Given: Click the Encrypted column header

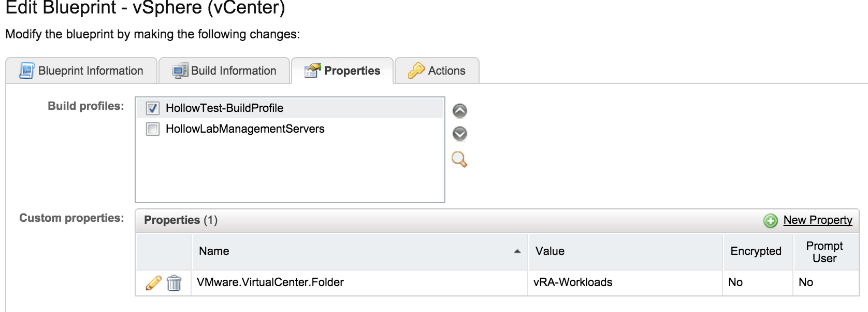Looking at the screenshot, I should 756,251.
